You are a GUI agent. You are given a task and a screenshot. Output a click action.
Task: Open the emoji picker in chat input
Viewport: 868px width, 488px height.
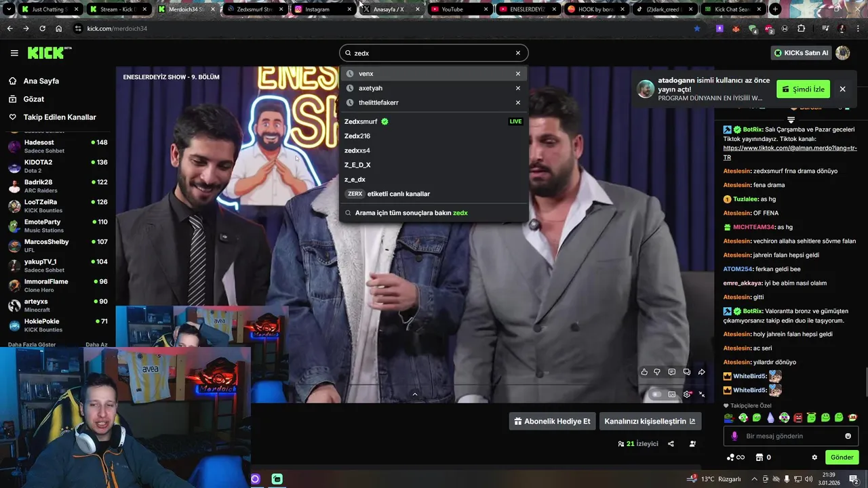coord(848,436)
